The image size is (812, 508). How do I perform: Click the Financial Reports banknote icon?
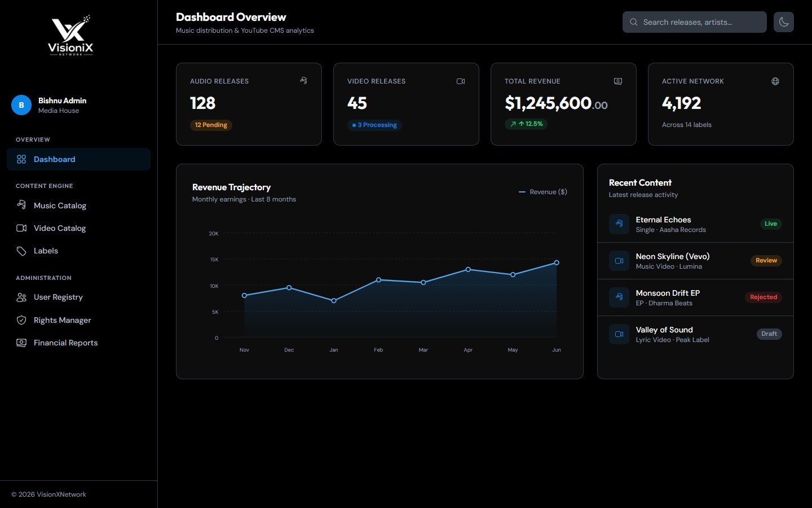(21, 343)
